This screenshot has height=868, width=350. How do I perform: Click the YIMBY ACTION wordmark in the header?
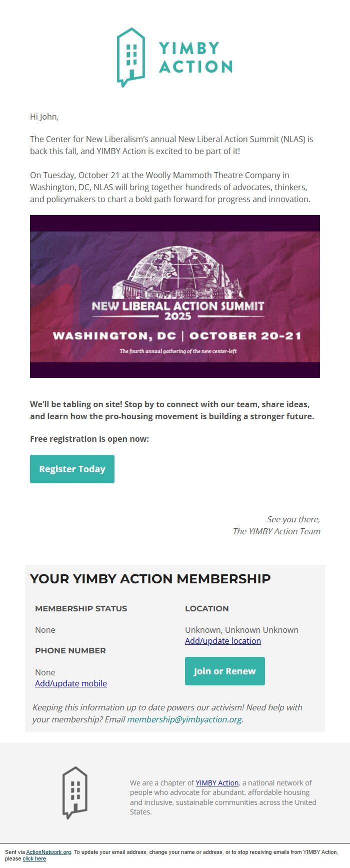pos(195,57)
